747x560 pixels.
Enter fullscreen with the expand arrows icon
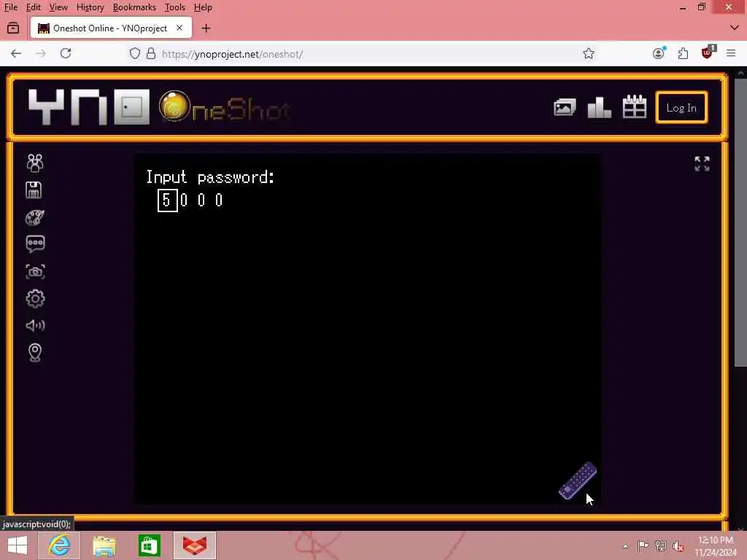[702, 163]
